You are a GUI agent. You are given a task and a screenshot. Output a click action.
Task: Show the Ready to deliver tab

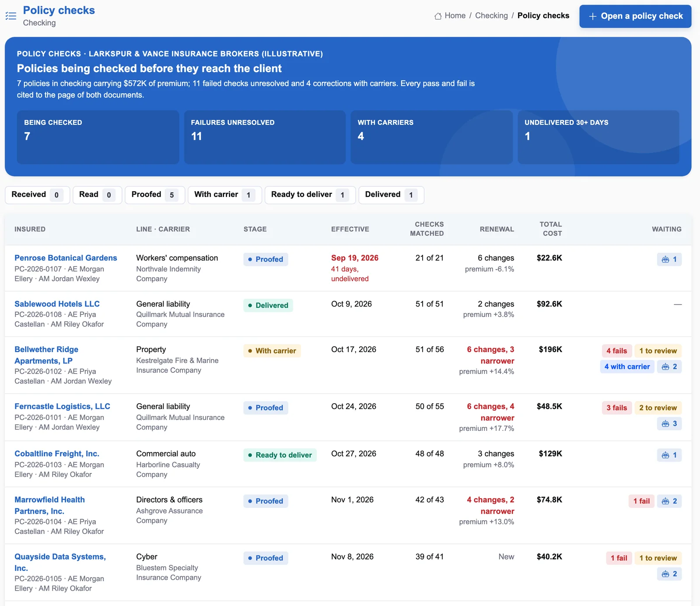point(310,195)
